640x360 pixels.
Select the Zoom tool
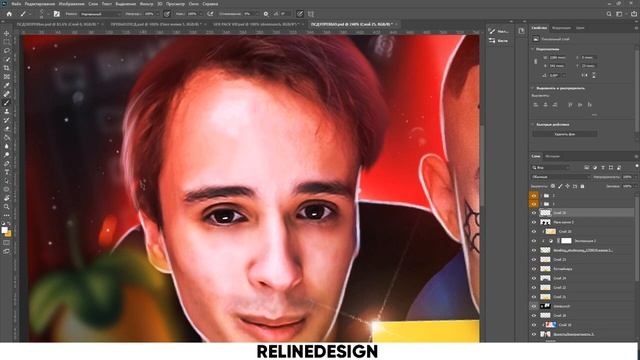pos(7,207)
